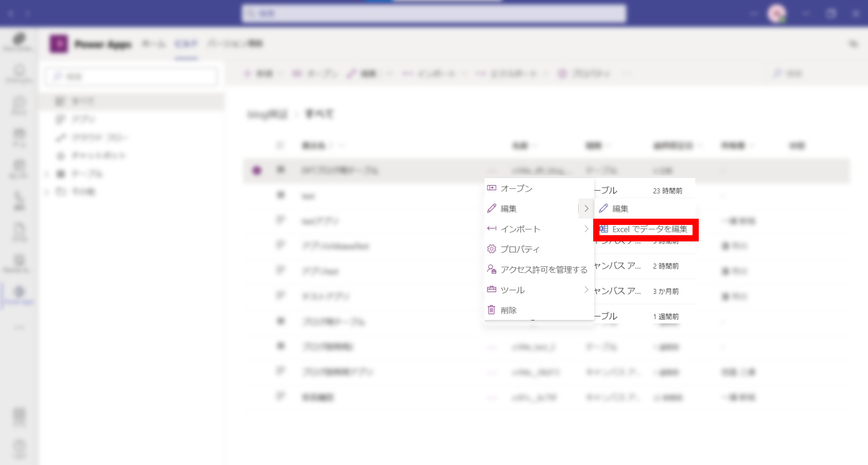Open プロパティ from the context menu
The height and width of the screenshot is (465, 868).
[x=520, y=249]
